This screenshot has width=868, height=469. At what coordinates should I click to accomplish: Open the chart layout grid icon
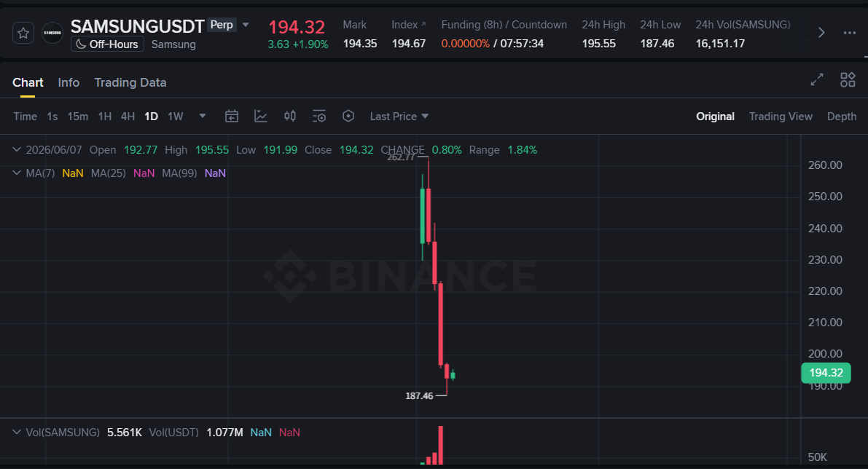[848, 79]
